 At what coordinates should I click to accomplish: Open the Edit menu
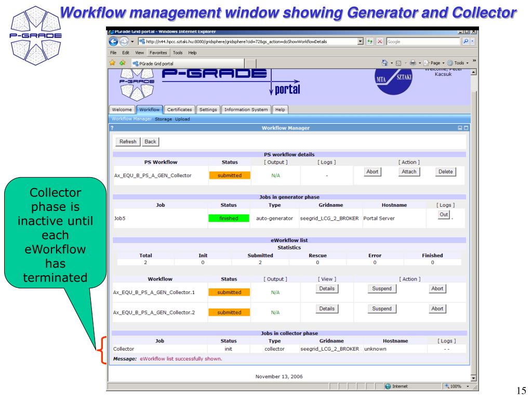point(126,52)
